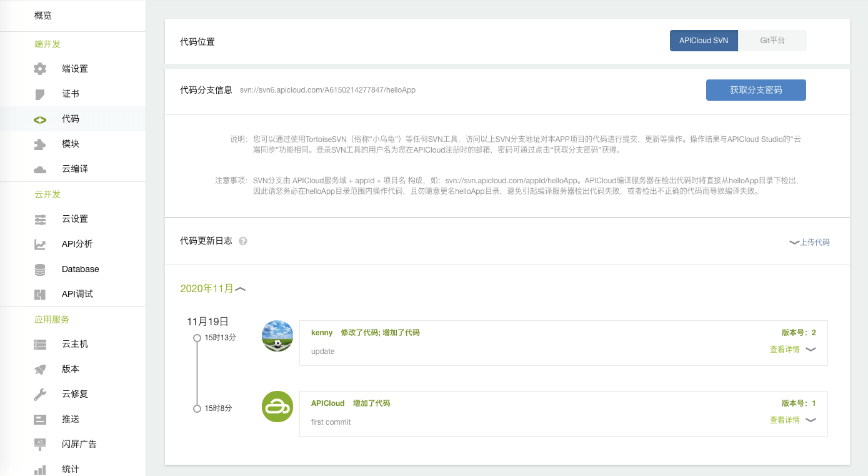Open the 模块 module icon
This screenshot has width=868, height=476.
click(39, 144)
